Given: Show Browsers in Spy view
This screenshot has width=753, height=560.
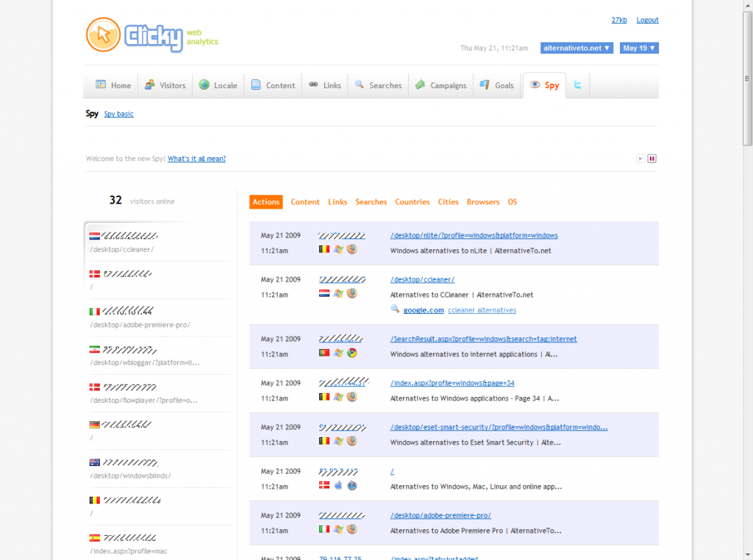Looking at the screenshot, I should [x=483, y=202].
